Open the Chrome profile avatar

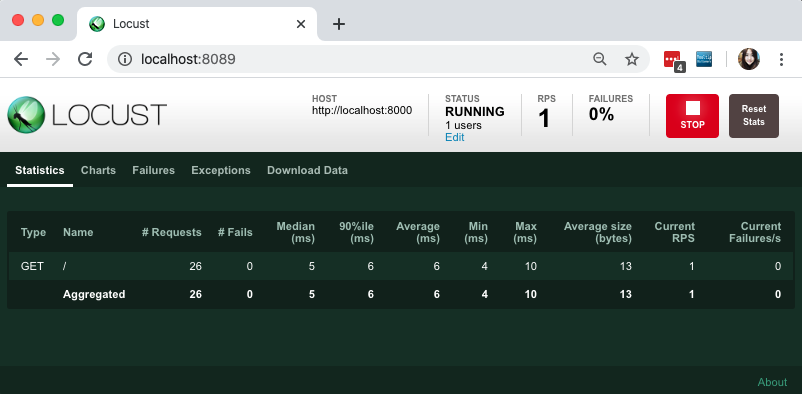[749, 59]
